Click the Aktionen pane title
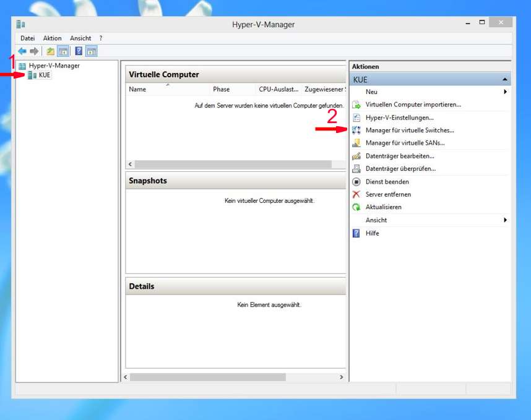The height and width of the screenshot is (420, 531). click(365, 67)
